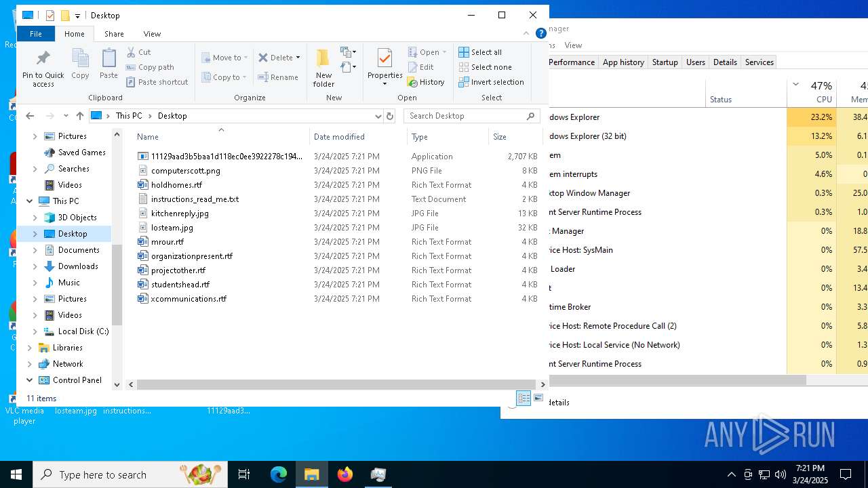Click the Copy ribbon icon

point(80,64)
